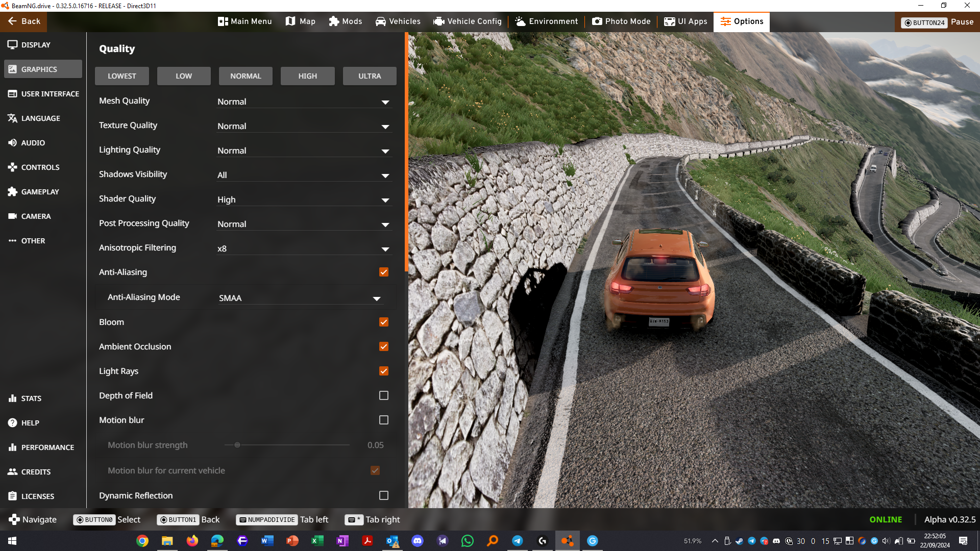Enable the Depth of Field checkbox
The width and height of the screenshot is (980, 551).
(384, 395)
